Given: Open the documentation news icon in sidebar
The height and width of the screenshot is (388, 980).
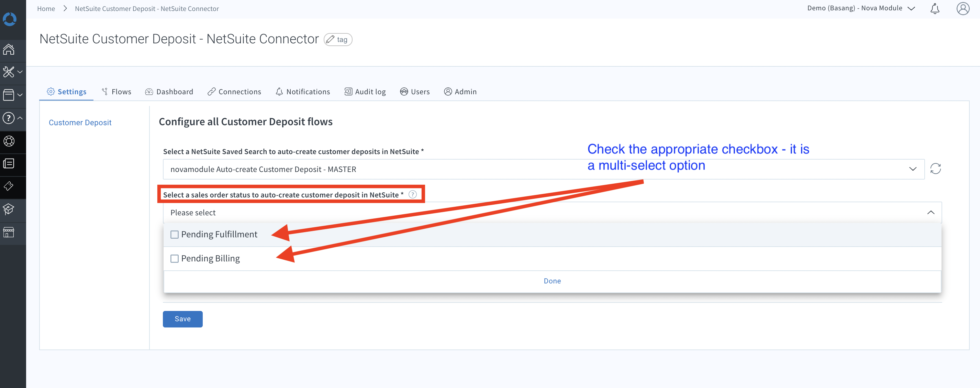Looking at the screenshot, I should point(9,164).
